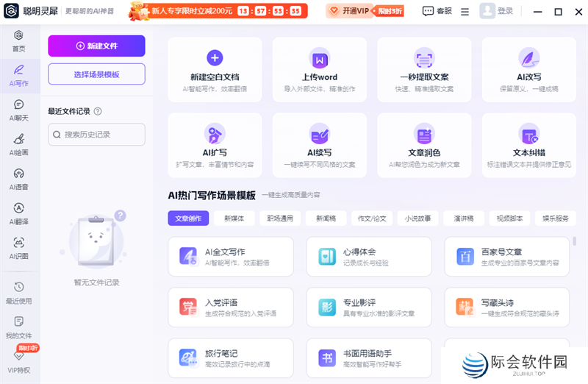This screenshot has width=588, height=384.
Task: Open the hamburger menu in title bar
Action: (465, 12)
